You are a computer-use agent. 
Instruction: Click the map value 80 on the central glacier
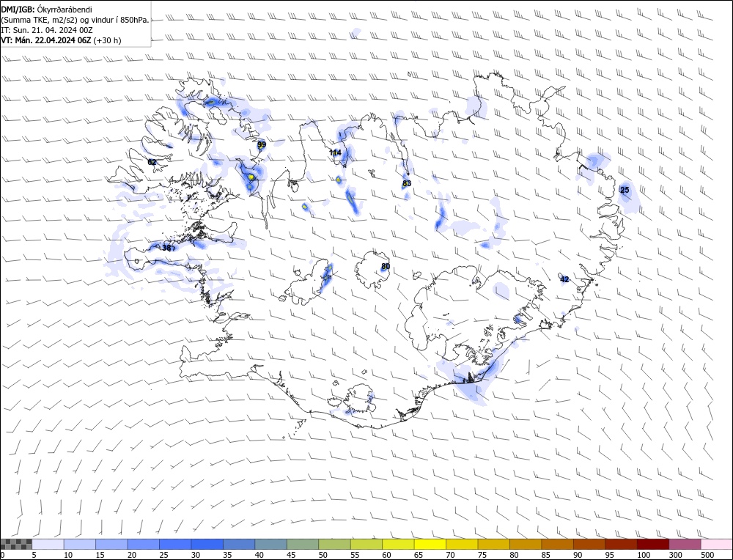pyautogui.click(x=386, y=267)
